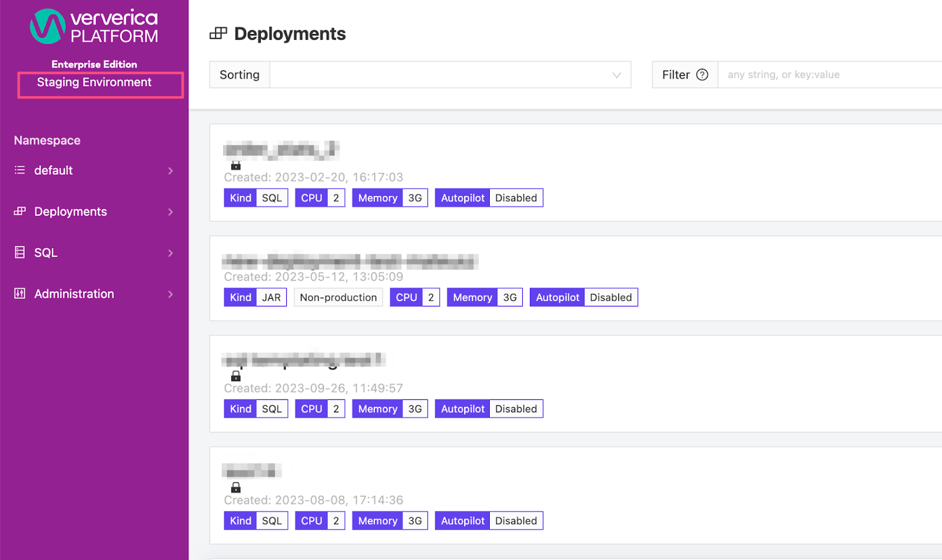The width and height of the screenshot is (942, 560).
Task: Click the lock icon on the 2023-08-08 deployment
Action: click(236, 486)
